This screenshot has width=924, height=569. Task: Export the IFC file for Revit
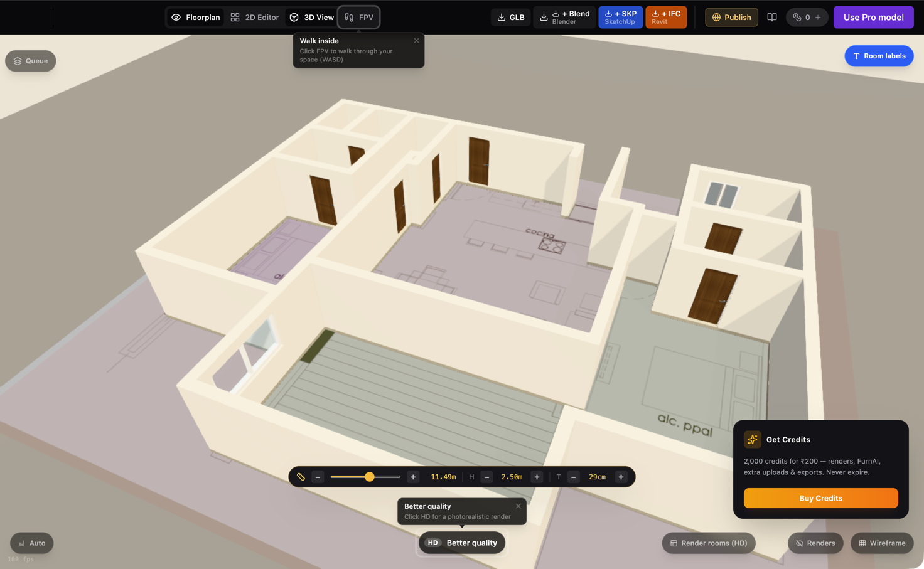pyautogui.click(x=666, y=18)
